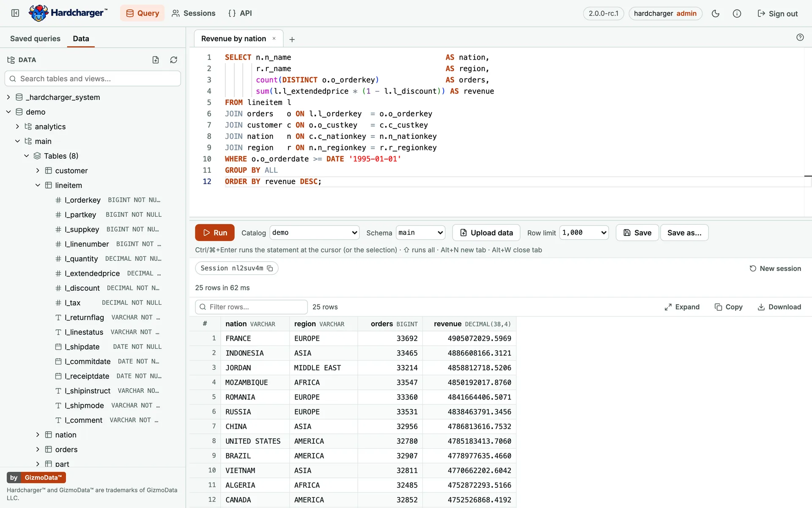Open the Schema dropdown
The image size is (812, 508).
pos(420,232)
